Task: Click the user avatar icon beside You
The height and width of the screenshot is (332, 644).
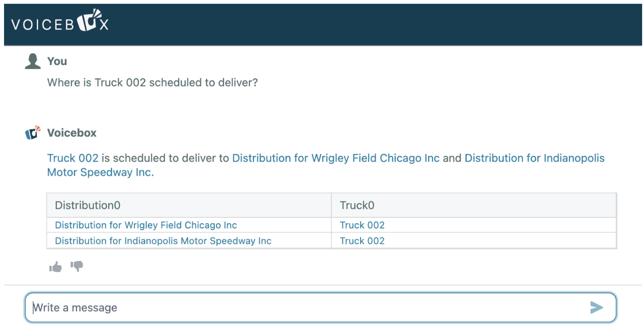Action: 33,61
